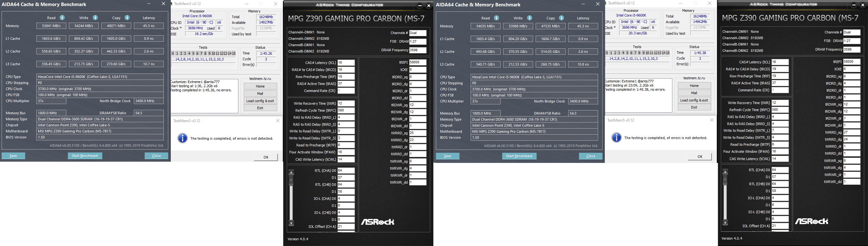
Task: Click Save in AIDA64 window showing 54035 MB/s Read
Action: click(447, 156)
